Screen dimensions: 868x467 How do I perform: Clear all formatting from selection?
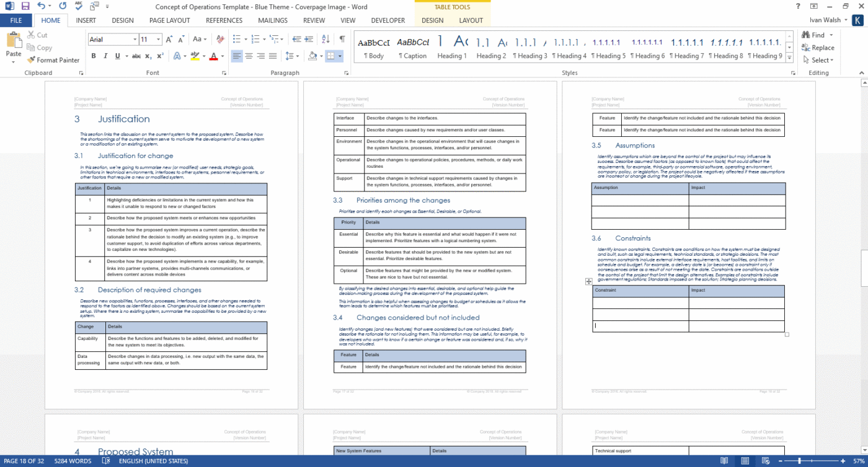click(219, 38)
